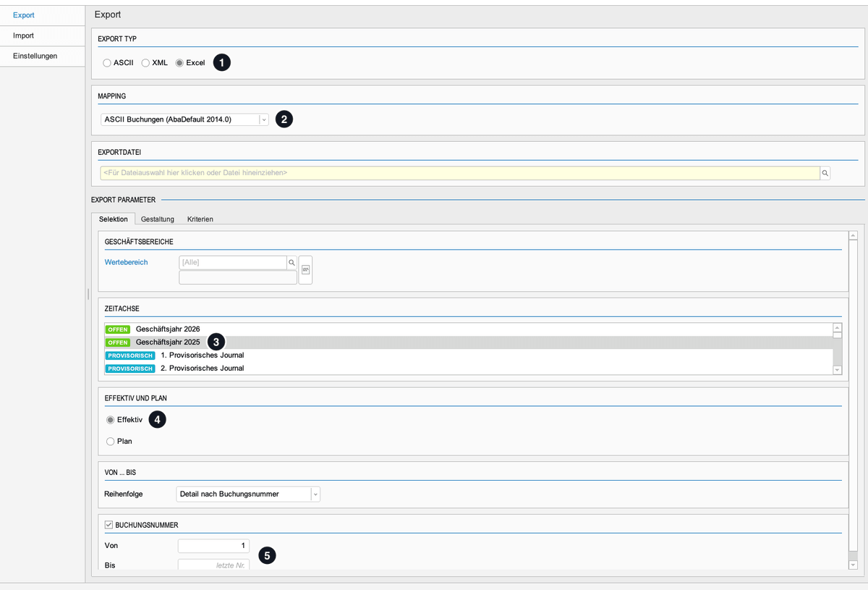The image size is (868, 590).
Task: Select the Plan radio button
Action: click(x=110, y=441)
